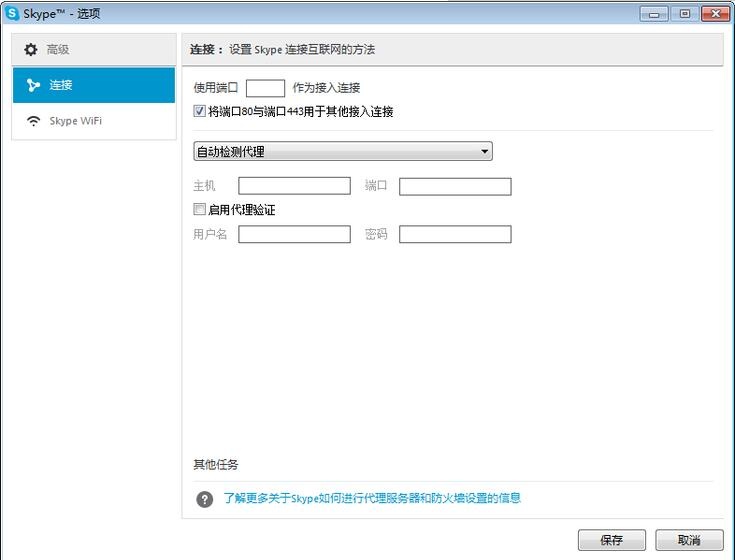The height and width of the screenshot is (560, 735).
Task: Open the link about Skype proxy and firewall settings
Action: click(372, 498)
